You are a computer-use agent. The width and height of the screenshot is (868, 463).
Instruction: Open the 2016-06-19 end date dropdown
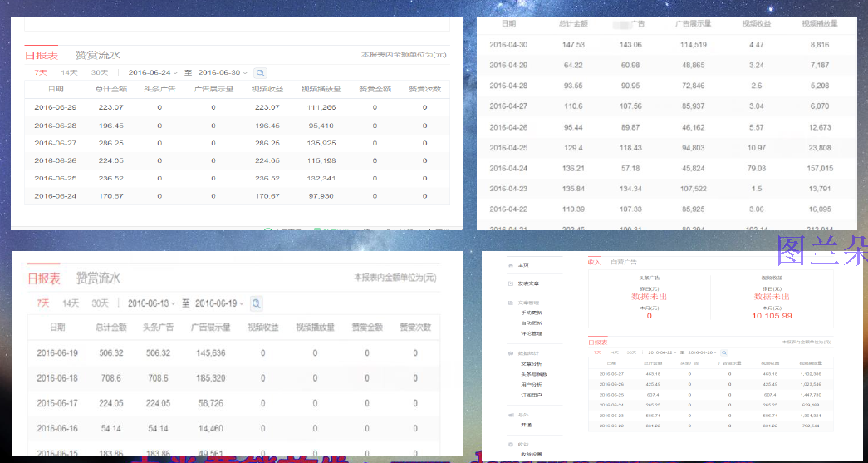tap(219, 303)
